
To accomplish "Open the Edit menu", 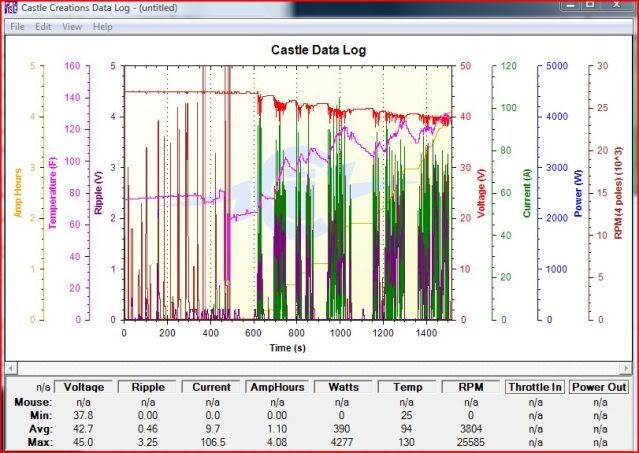I will (43, 26).
